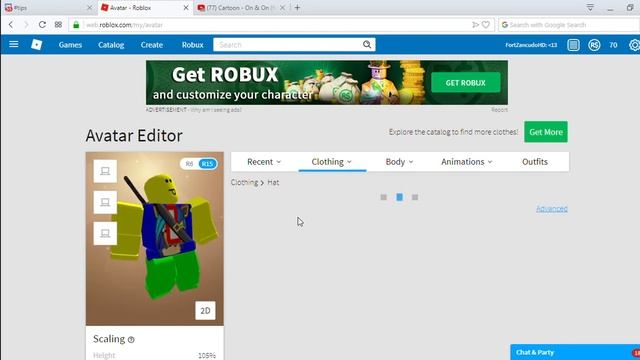Expand the Clothing dropdown
Image resolution: width=640 pixels, height=360 pixels.
332,162
